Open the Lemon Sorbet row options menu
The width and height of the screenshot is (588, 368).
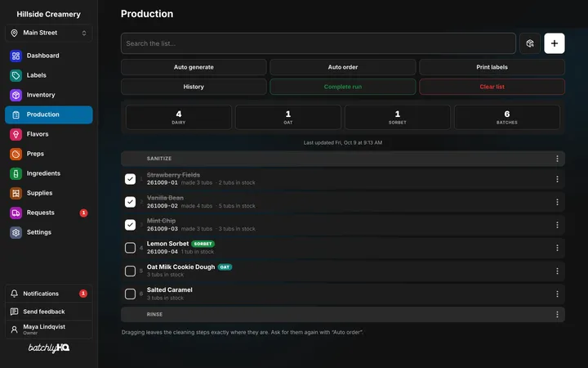coord(557,248)
